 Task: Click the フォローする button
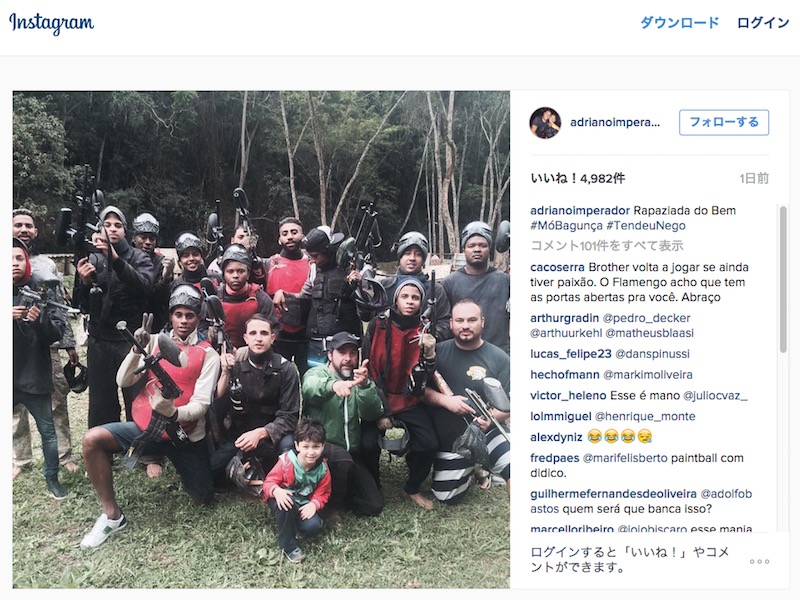pyautogui.click(x=723, y=122)
